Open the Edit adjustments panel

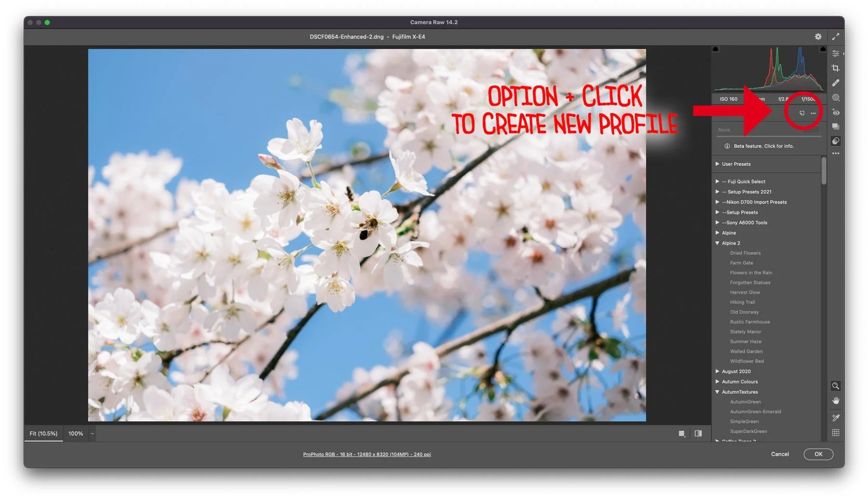(x=836, y=53)
